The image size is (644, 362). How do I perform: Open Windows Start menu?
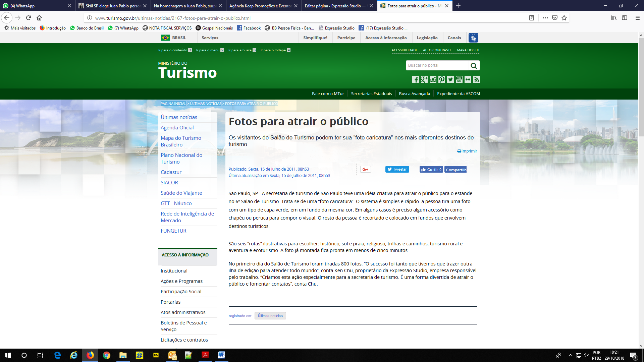[8, 355]
